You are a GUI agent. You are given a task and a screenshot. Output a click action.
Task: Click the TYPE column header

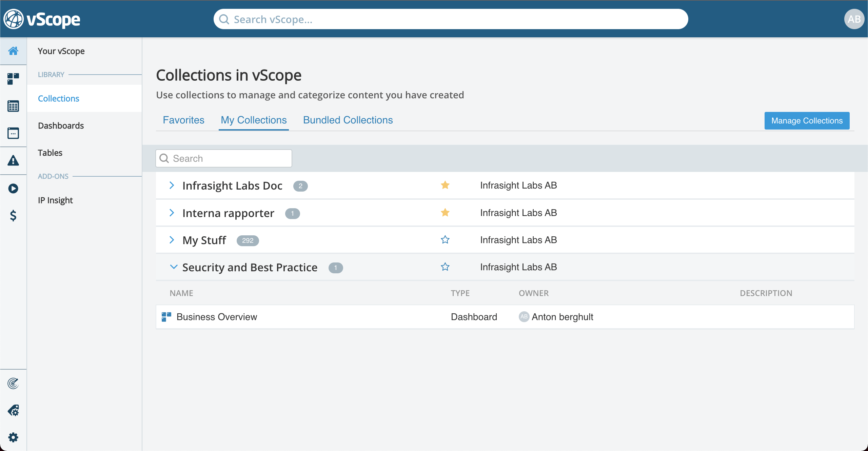coord(460,293)
